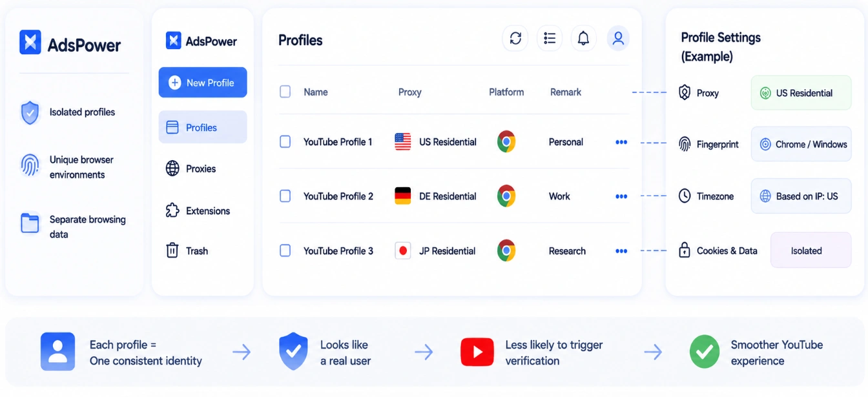
Task: Open the Trash sidebar item
Action: coord(187,250)
